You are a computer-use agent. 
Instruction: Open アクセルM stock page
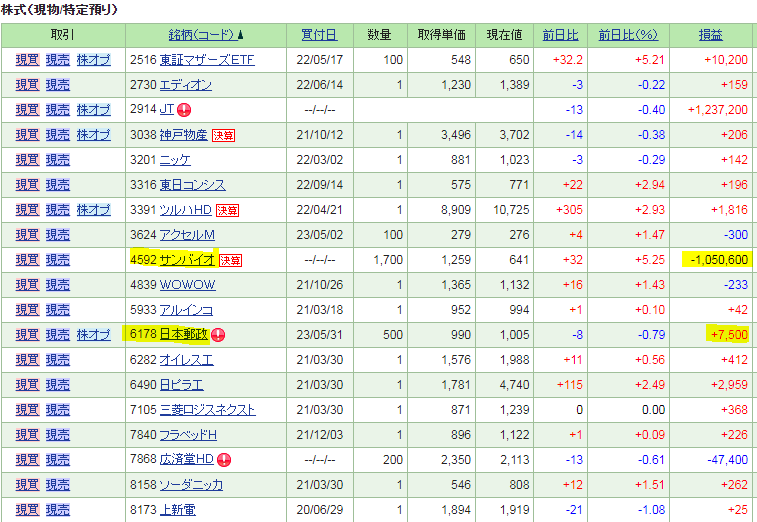(x=187, y=235)
